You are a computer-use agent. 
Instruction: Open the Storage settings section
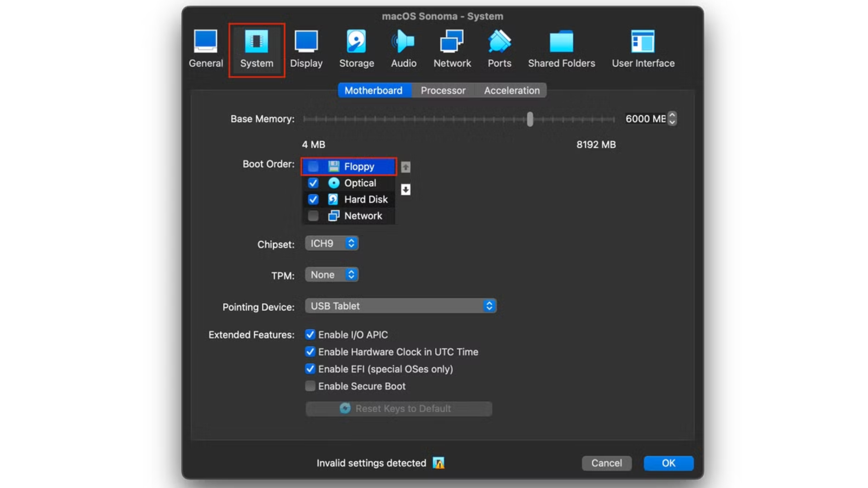(357, 49)
